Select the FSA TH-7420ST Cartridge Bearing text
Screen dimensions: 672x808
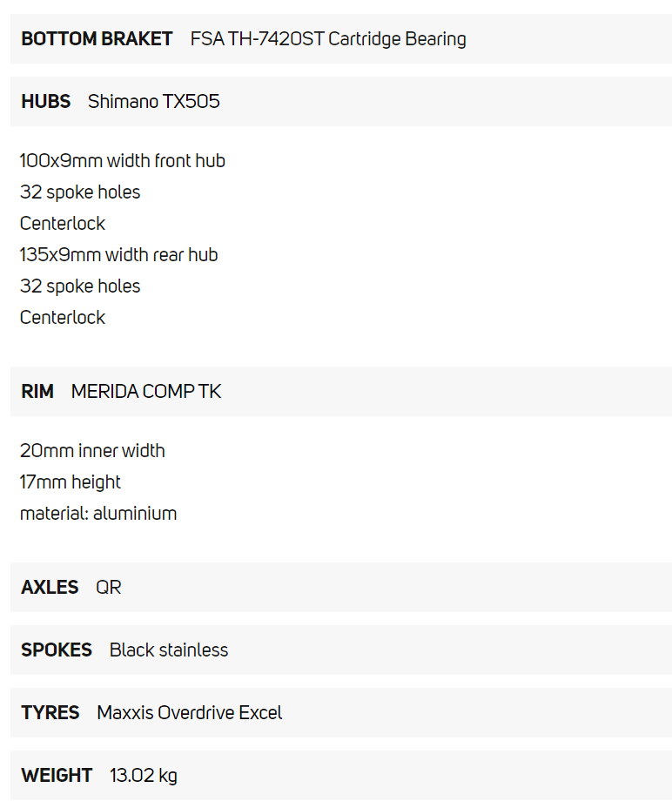328,39
